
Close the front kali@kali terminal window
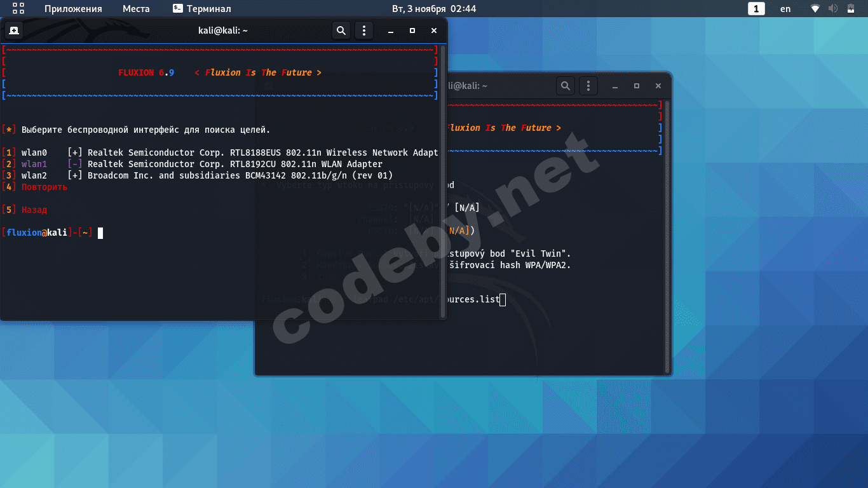[434, 30]
